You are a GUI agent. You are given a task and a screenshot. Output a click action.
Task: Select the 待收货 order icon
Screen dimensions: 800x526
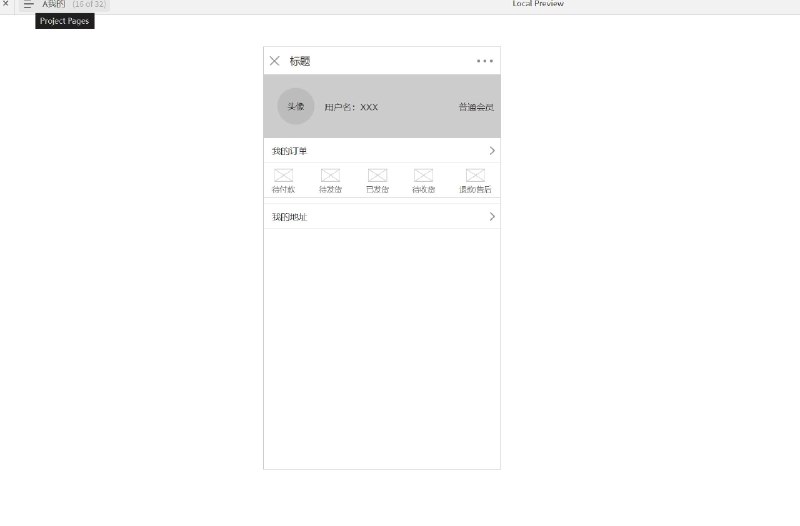click(423, 176)
